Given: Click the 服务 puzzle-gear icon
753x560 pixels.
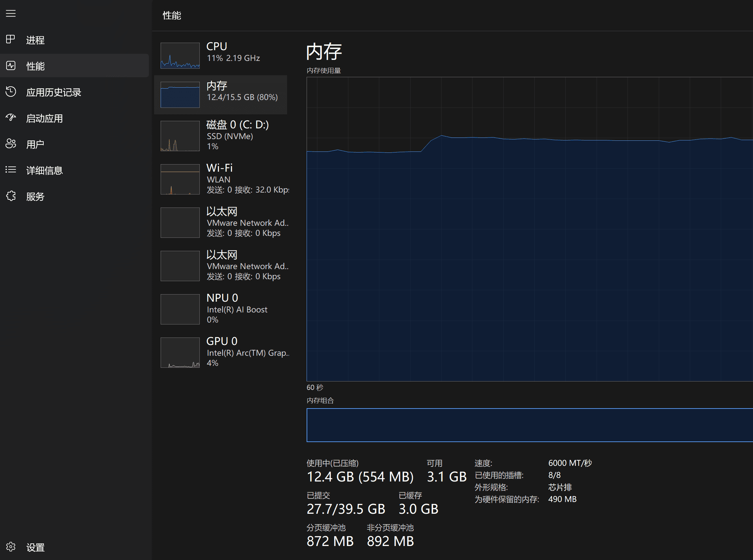Looking at the screenshot, I should coord(11,196).
